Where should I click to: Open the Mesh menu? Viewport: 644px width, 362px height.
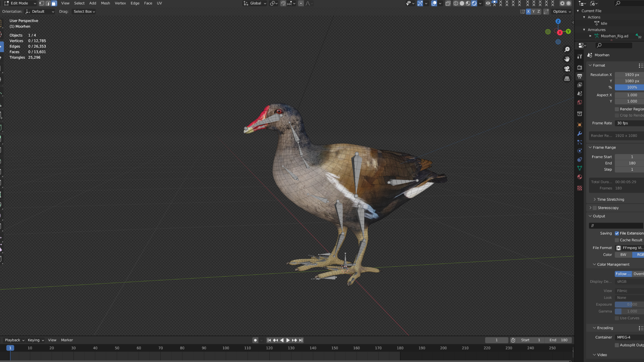(105, 3)
